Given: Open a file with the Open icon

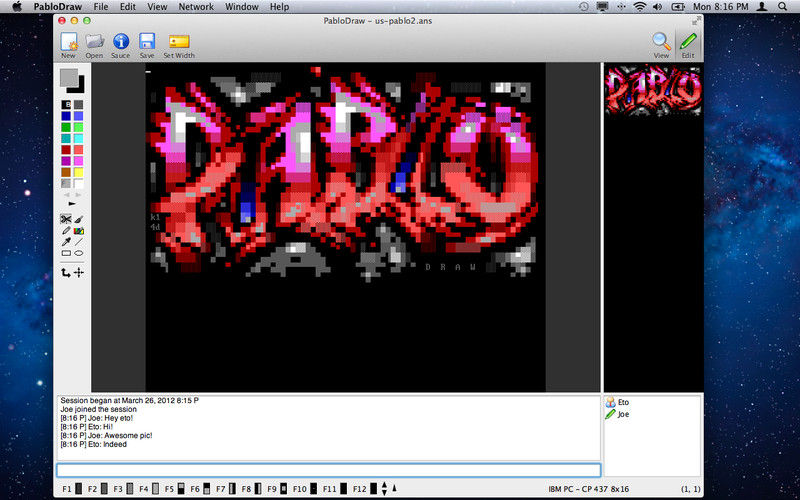Looking at the screenshot, I should click(x=94, y=42).
